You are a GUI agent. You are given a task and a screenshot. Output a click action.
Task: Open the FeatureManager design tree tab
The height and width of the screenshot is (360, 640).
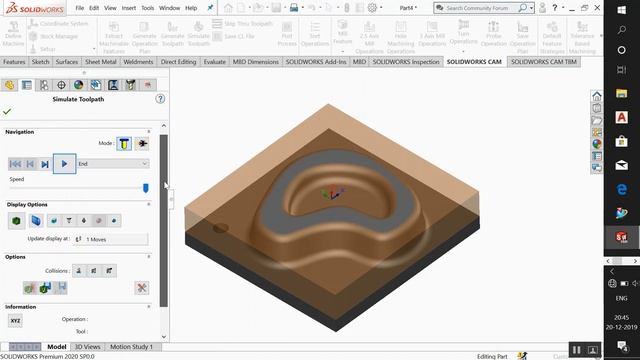click(9, 85)
